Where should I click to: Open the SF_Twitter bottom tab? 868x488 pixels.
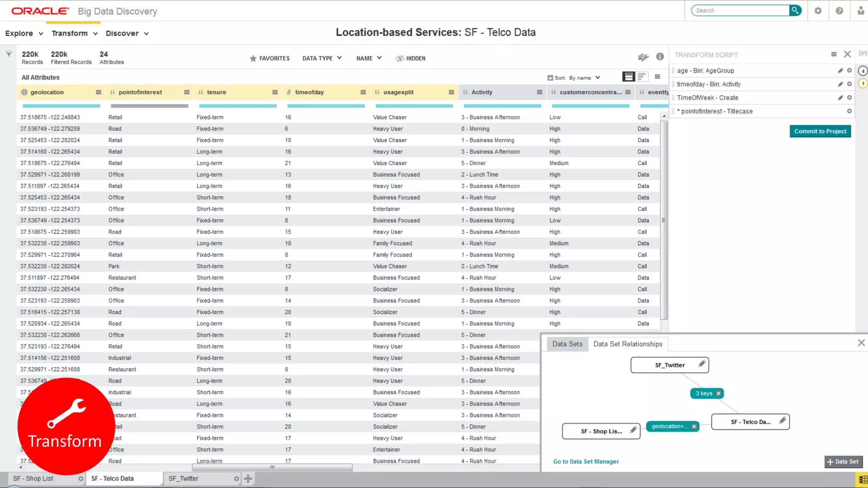[x=184, y=479]
